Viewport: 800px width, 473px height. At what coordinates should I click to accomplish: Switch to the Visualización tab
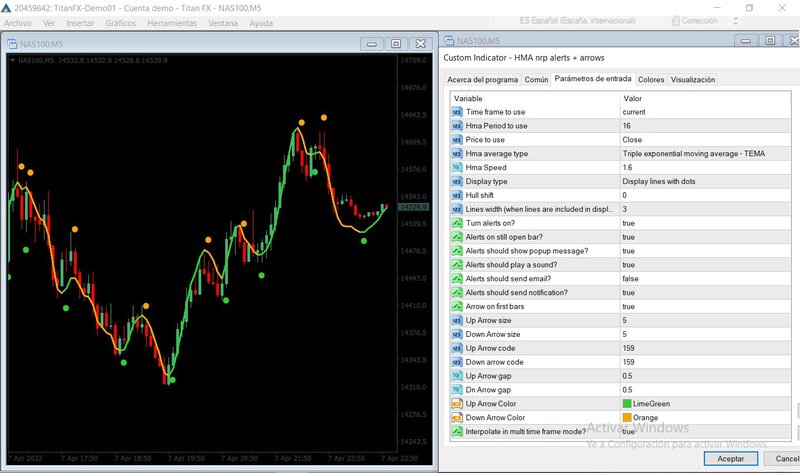click(693, 80)
